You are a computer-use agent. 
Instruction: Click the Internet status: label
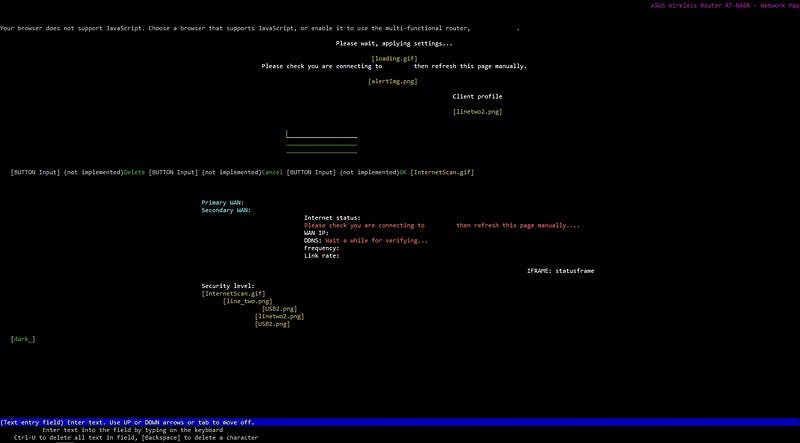[x=332, y=218]
